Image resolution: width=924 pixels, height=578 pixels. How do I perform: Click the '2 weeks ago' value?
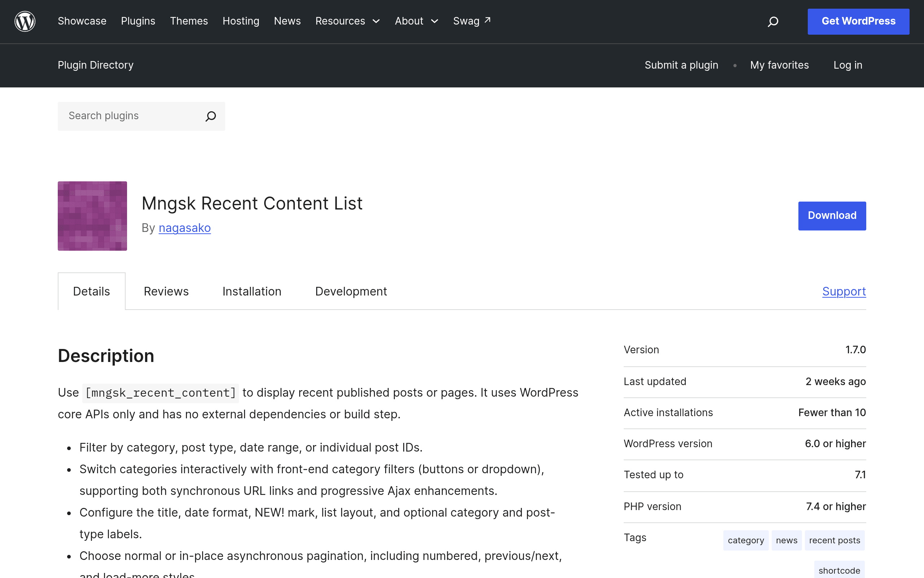(836, 381)
